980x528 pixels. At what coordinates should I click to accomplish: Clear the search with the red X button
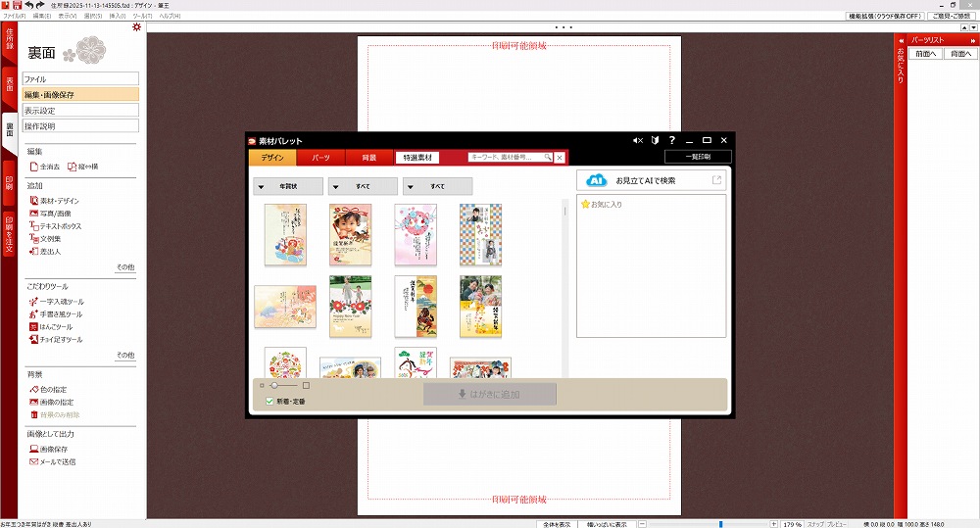[x=560, y=158]
